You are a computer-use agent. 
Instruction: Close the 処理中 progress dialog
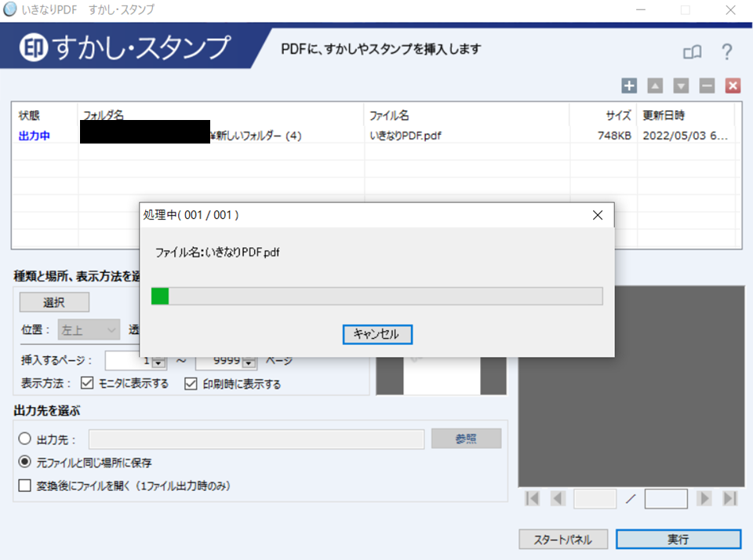pos(598,215)
